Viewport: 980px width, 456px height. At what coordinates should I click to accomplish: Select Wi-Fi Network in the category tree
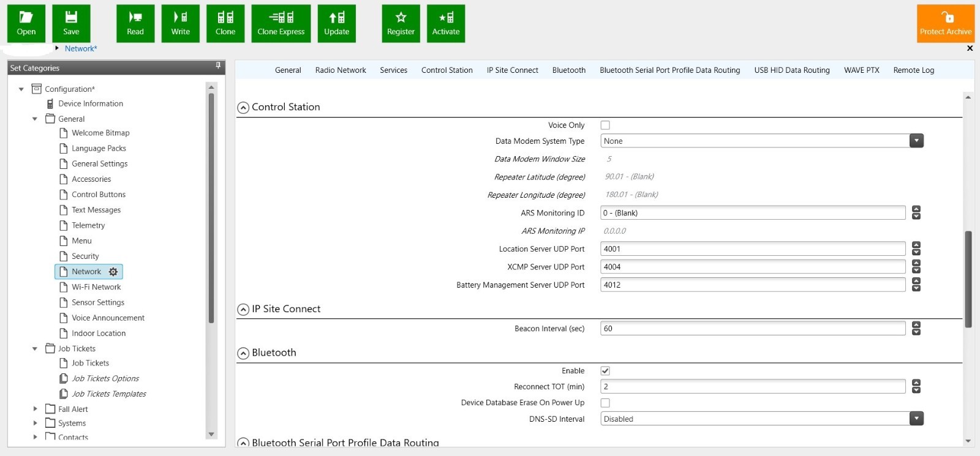point(96,287)
